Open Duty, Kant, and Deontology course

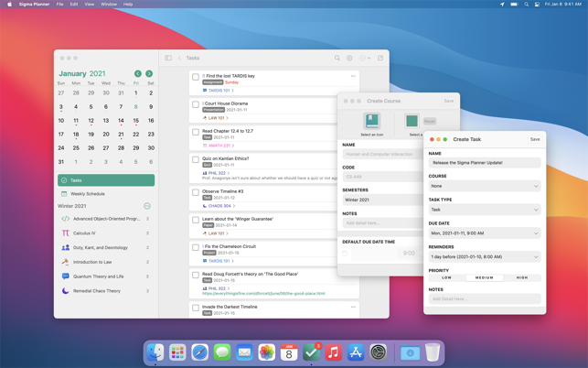coord(106,247)
